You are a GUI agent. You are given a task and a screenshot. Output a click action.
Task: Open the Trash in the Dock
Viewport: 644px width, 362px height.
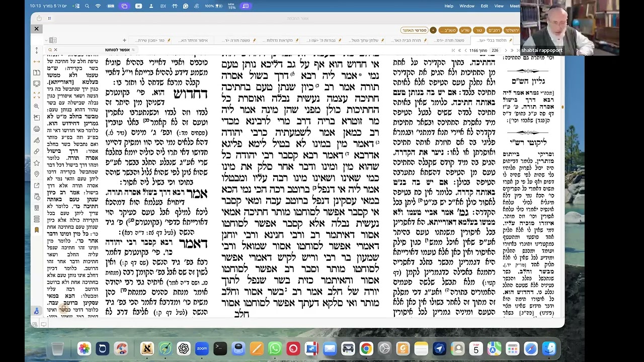(58, 348)
